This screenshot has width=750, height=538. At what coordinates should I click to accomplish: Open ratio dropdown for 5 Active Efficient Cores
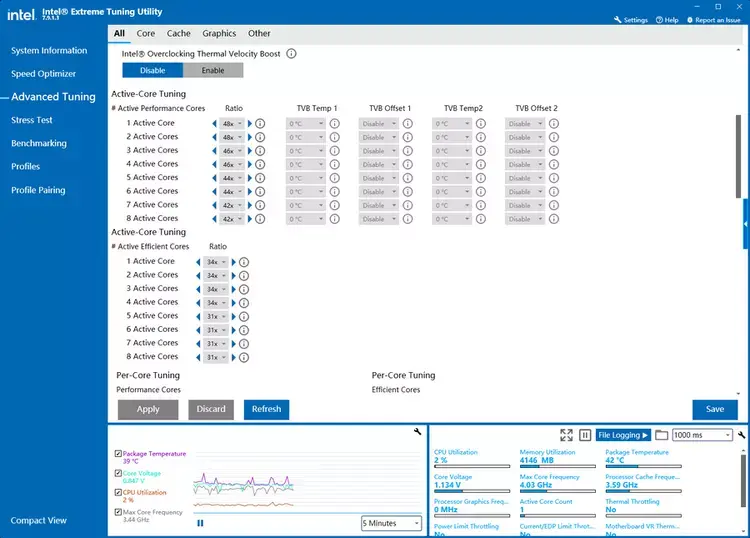tap(216, 317)
